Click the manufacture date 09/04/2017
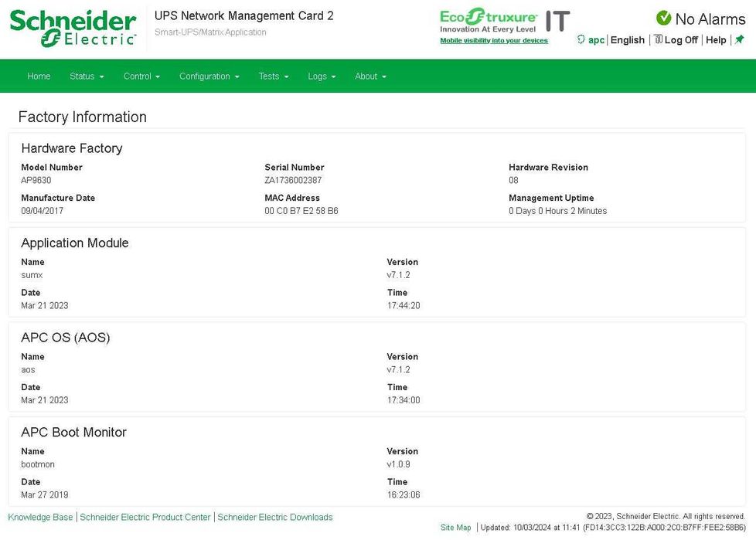Screen dimensions: 756x540 [42, 210]
